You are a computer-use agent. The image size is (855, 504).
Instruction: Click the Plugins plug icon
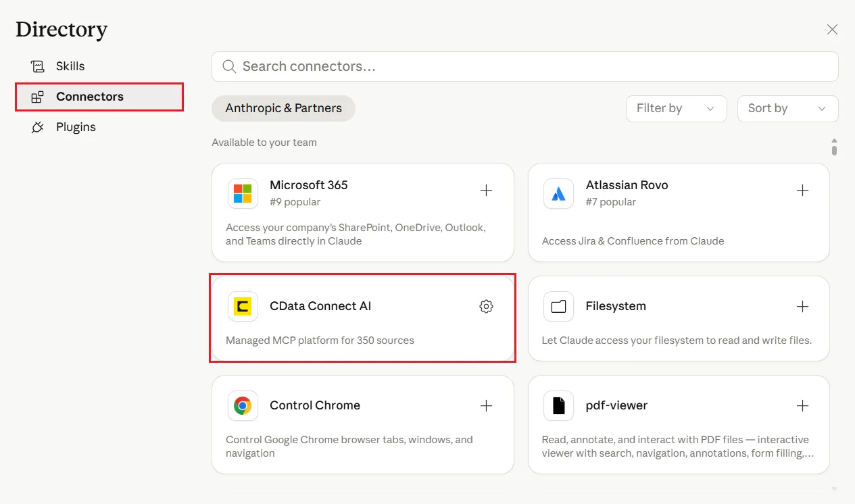pos(38,127)
